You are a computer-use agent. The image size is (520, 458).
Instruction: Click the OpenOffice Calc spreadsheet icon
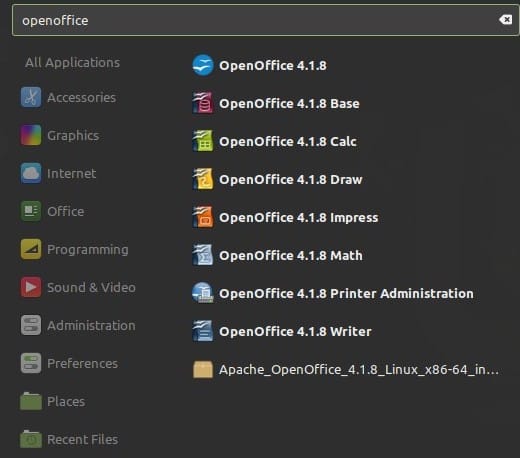pyautogui.click(x=203, y=141)
